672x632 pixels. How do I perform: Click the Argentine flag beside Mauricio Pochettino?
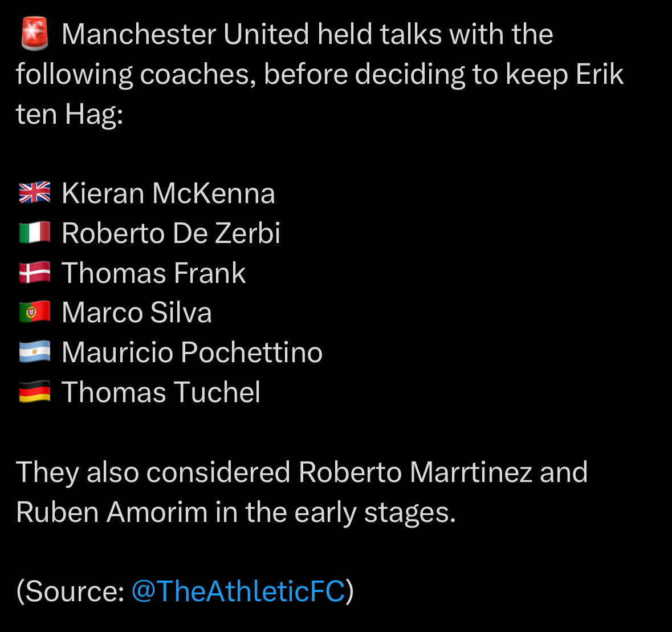[35, 351]
